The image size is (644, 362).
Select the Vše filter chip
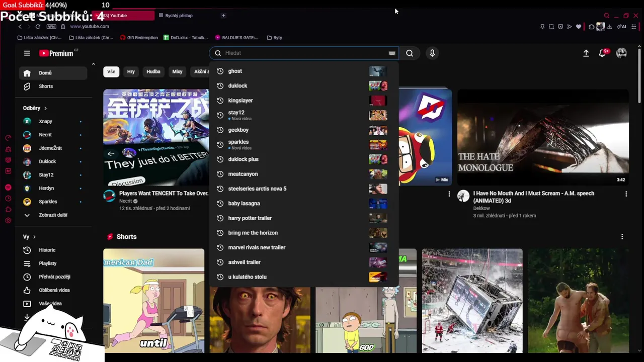point(111,72)
